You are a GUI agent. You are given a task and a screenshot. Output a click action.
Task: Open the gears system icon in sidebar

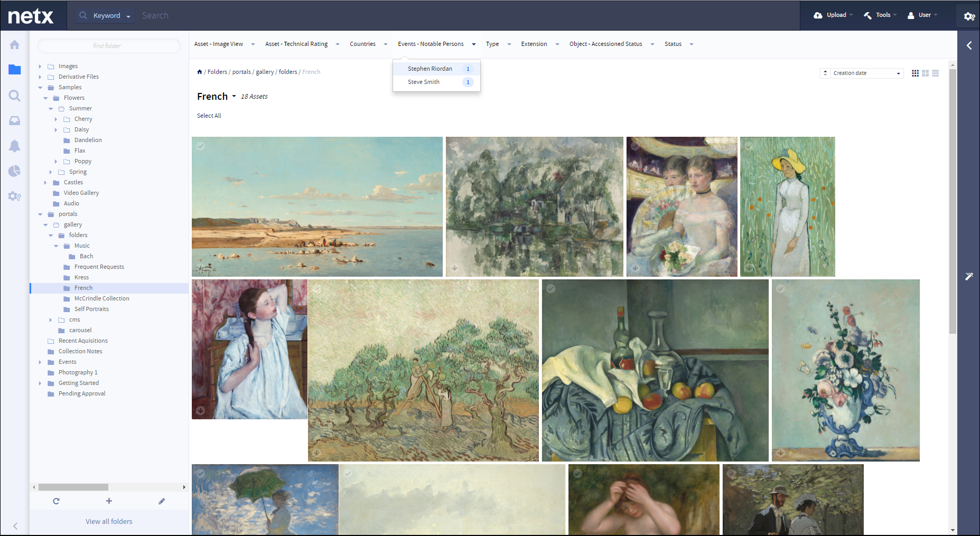pos(15,196)
